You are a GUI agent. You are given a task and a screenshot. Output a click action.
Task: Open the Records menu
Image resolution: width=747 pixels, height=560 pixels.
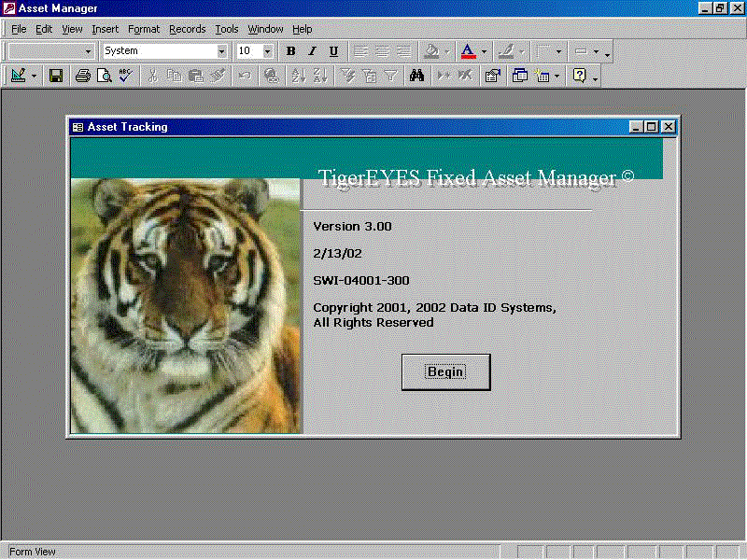coord(187,29)
